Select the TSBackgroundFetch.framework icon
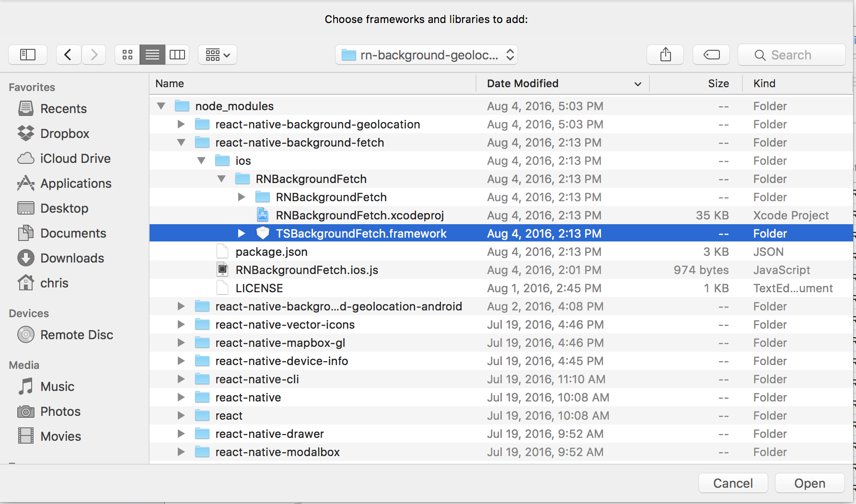The width and height of the screenshot is (856, 504). (263, 233)
